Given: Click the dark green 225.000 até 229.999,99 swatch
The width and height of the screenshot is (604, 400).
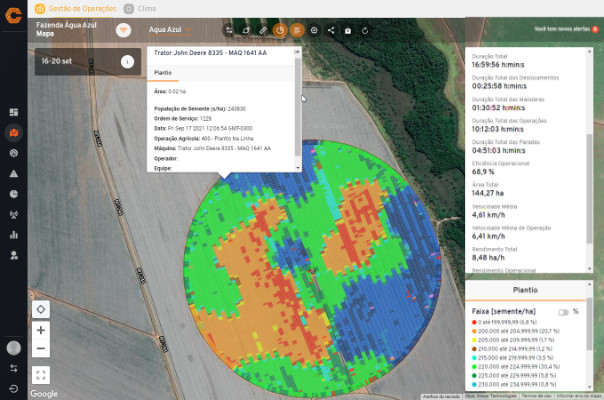Looking at the screenshot, I should coord(474,375).
